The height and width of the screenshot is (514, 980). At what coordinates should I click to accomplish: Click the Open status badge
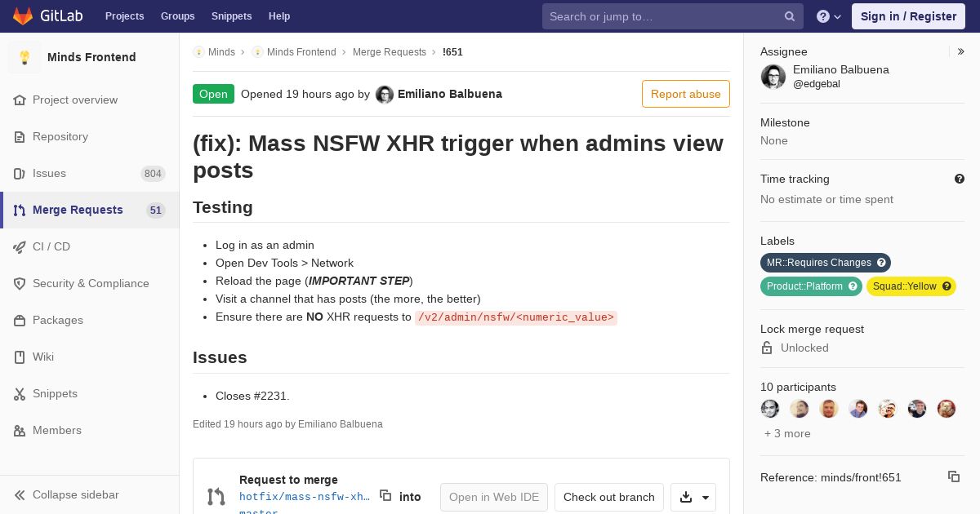click(213, 94)
